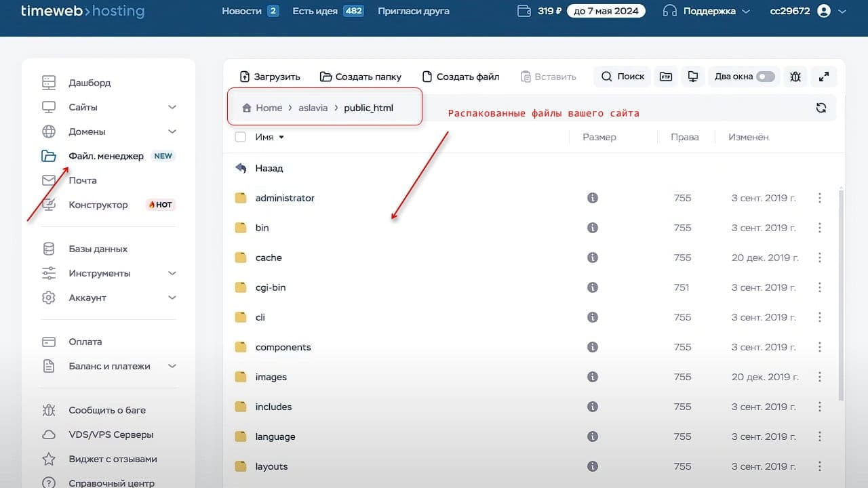Expand file manager to fullscreen
Image resolution: width=868 pixels, height=488 pixels.
click(x=824, y=77)
